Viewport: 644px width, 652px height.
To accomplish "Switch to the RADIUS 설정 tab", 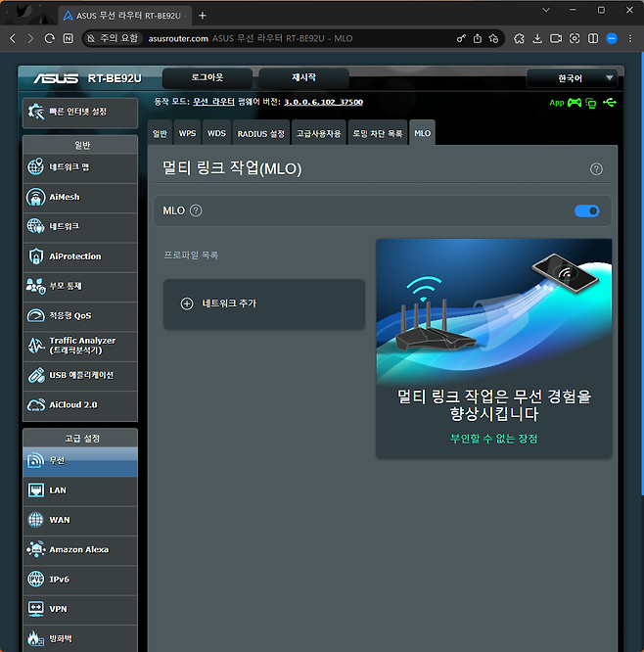I will pos(260,133).
